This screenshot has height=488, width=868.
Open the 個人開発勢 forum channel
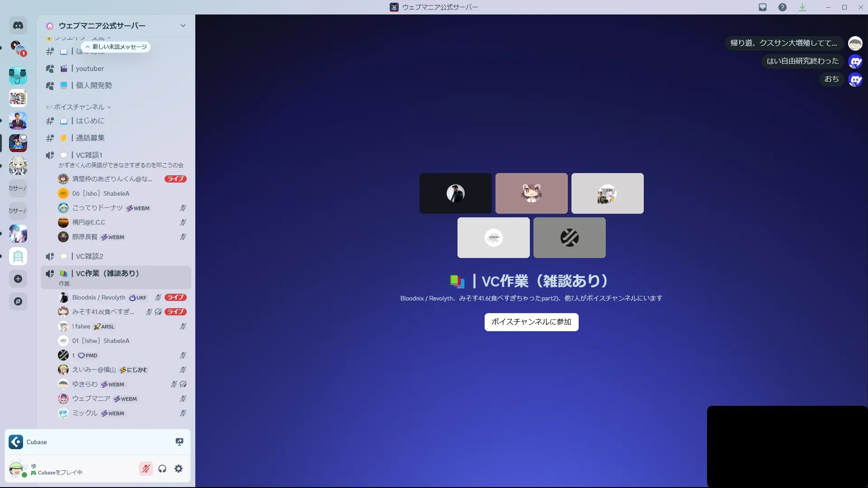(94, 85)
